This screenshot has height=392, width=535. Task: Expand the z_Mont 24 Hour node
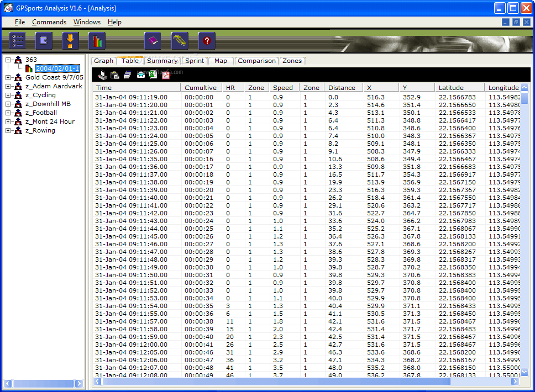(x=8, y=121)
